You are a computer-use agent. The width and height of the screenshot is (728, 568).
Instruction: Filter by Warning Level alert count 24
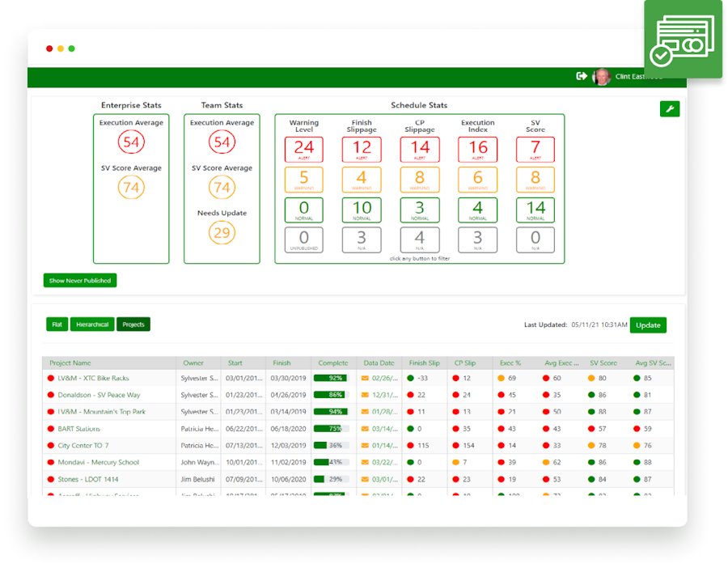coord(304,149)
